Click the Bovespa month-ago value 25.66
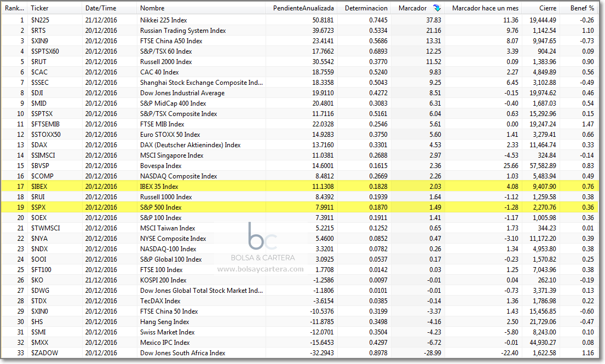Image resolution: width=605 pixels, height=364 pixels. 511,166
